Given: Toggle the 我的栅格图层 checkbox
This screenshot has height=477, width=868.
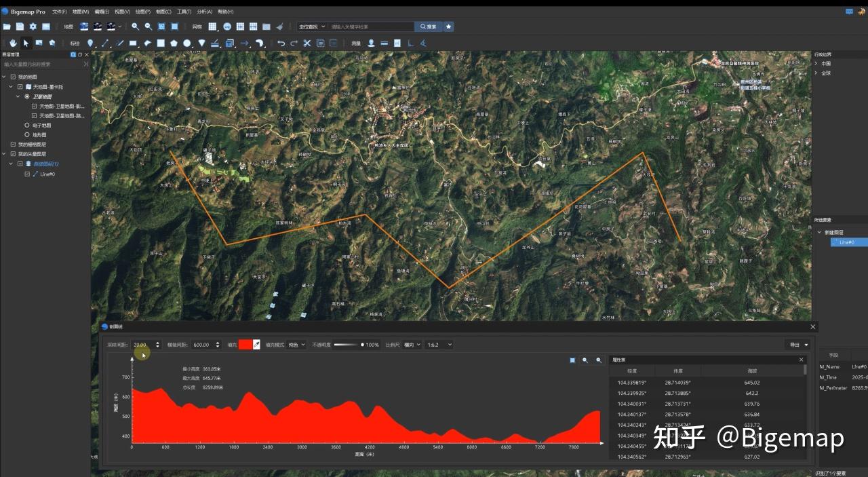Looking at the screenshot, I should [x=13, y=145].
